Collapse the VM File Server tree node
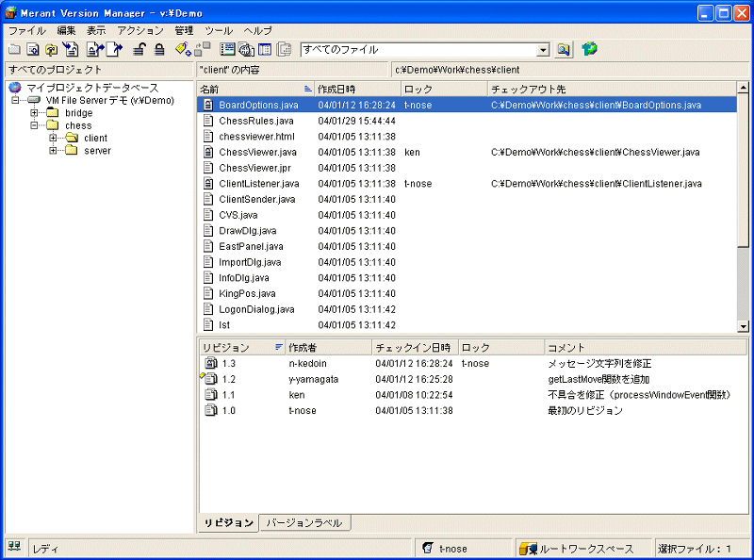This screenshot has width=754, height=560. (x=15, y=100)
